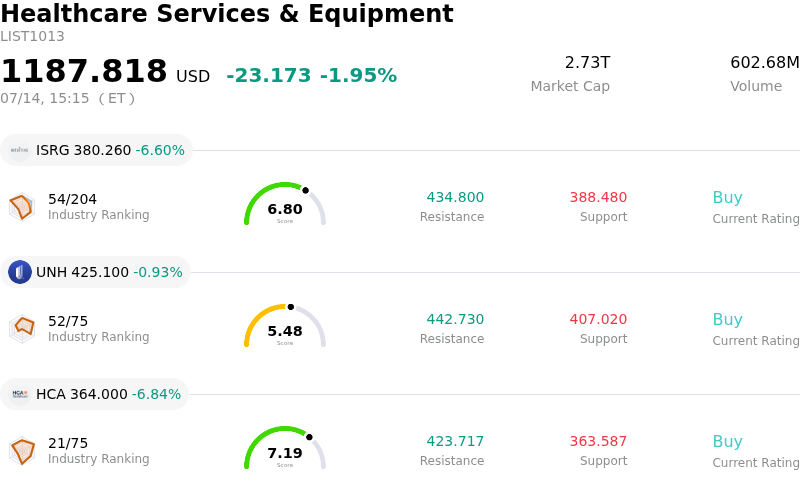Open the HCA 364.000 ticker pill
Image resolution: width=800 pixels, height=488 pixels.
tap(94, 394)
